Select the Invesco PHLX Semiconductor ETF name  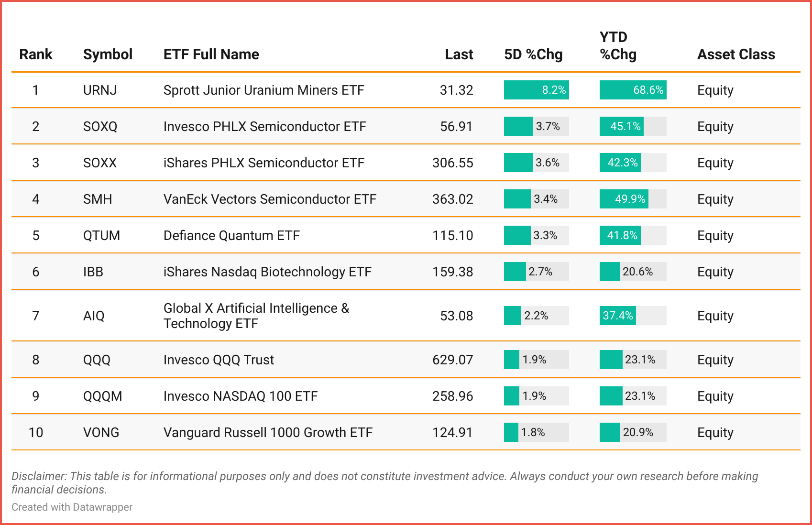[x=264, y=127]
